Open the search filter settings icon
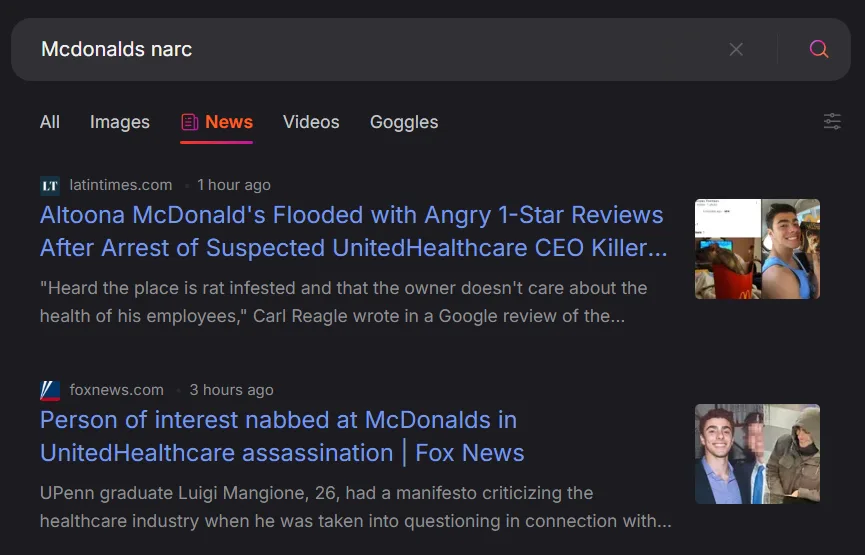Image resolution: width=865 pixels, height=555 pixels. 832,121
